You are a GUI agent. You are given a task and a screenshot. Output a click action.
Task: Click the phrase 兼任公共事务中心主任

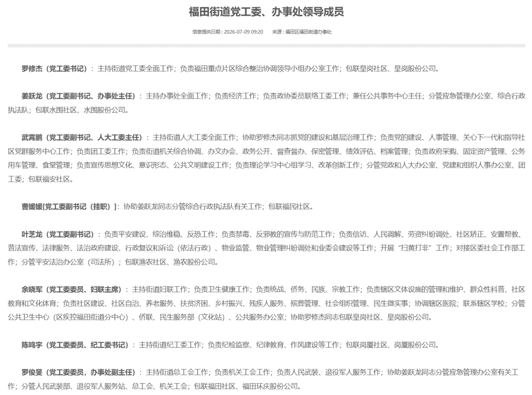click(387, 96)
